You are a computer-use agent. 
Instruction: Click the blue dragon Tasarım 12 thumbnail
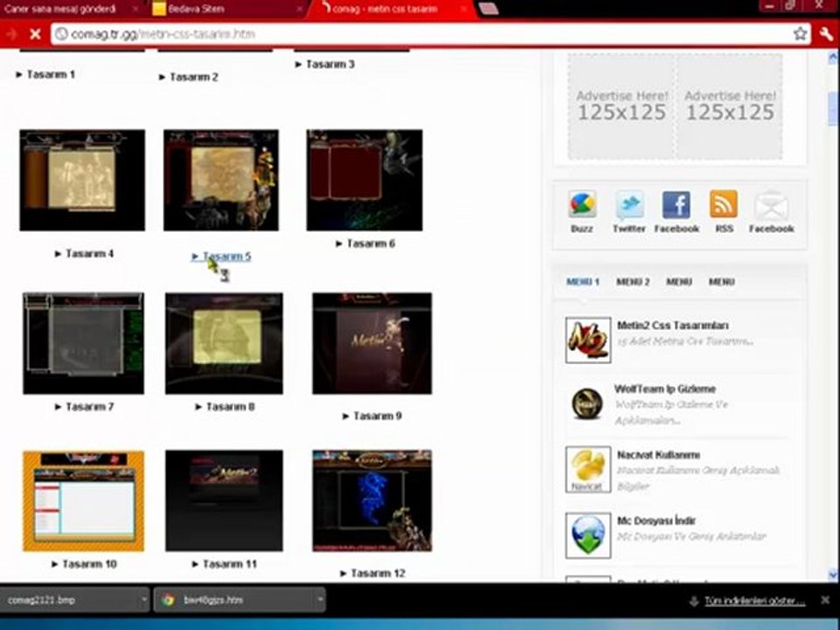373,500
